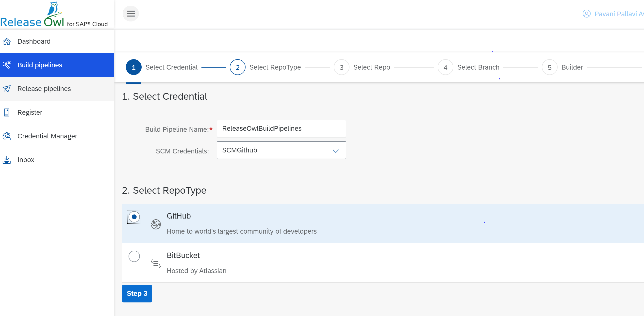Click the Inbox download icon
The height and width of the screenshot is (316, 644).
click(7, 160)
